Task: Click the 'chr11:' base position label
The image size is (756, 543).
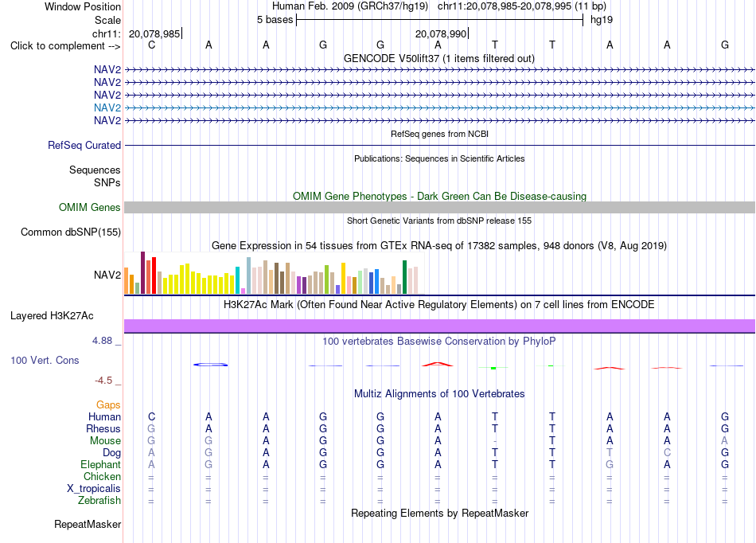Action: (106, 33)
